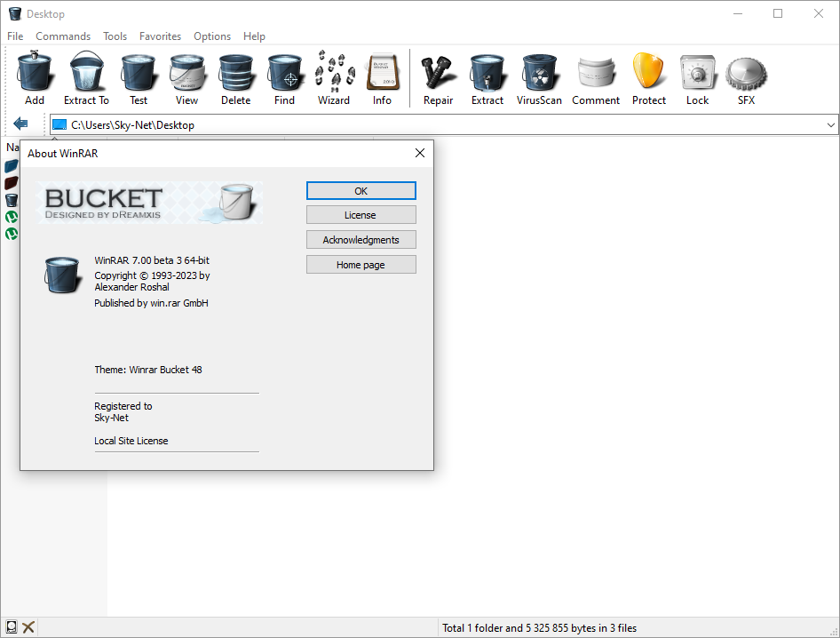840x638 pixels.
Task: Go up one folder with back arrow
Action: pos(20,124)
